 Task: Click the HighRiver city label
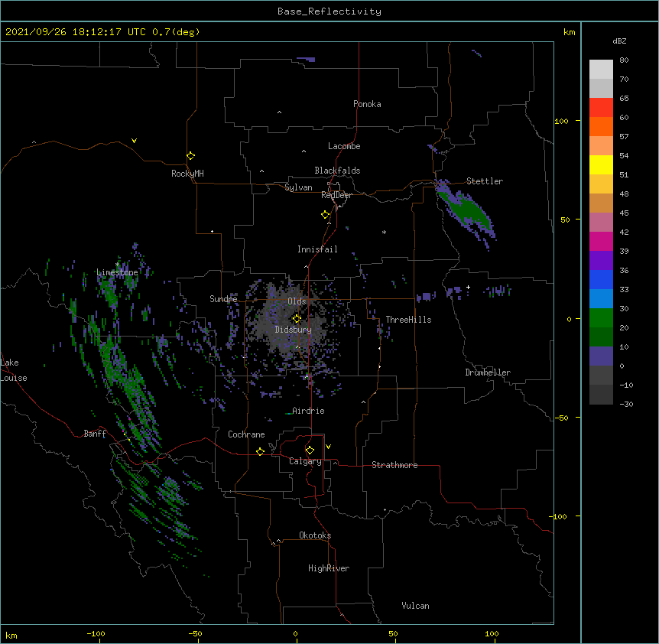pos(329,568)
